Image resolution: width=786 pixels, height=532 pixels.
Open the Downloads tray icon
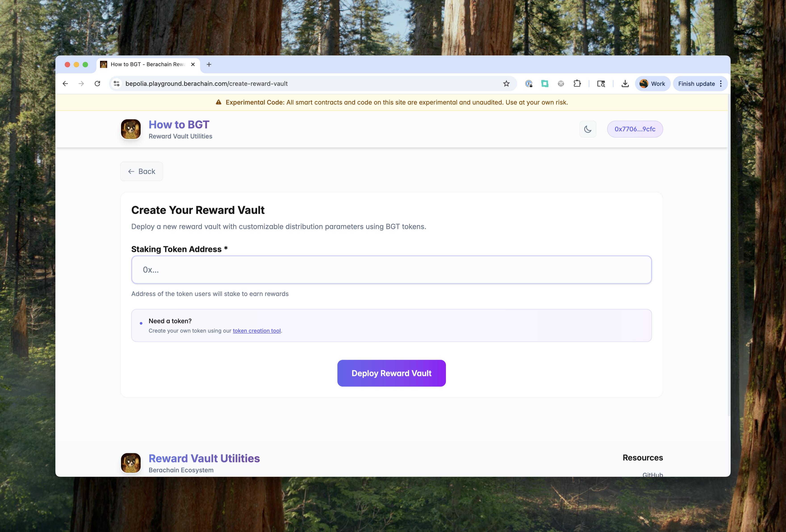click(625, 83)
